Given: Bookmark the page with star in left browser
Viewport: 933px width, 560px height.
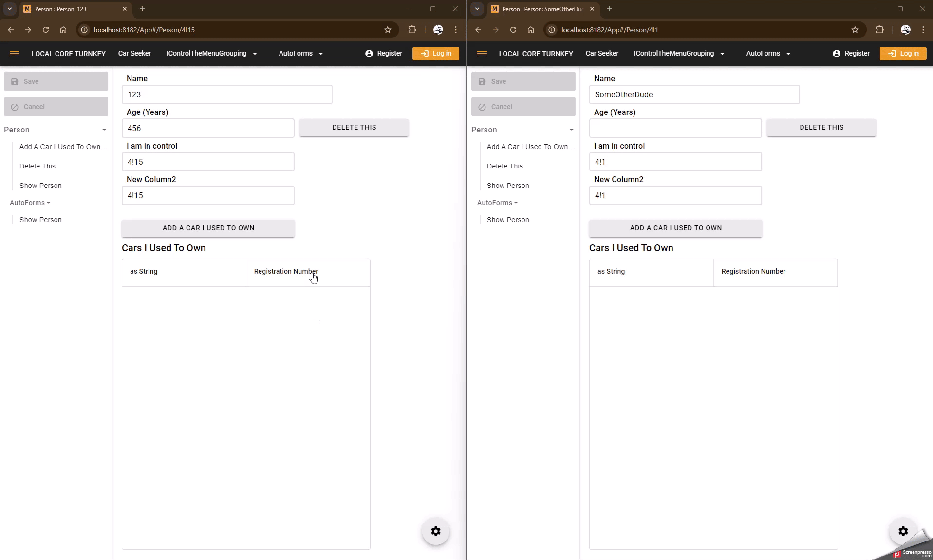Looking at the screenshot, I should (x=388, y=30).
